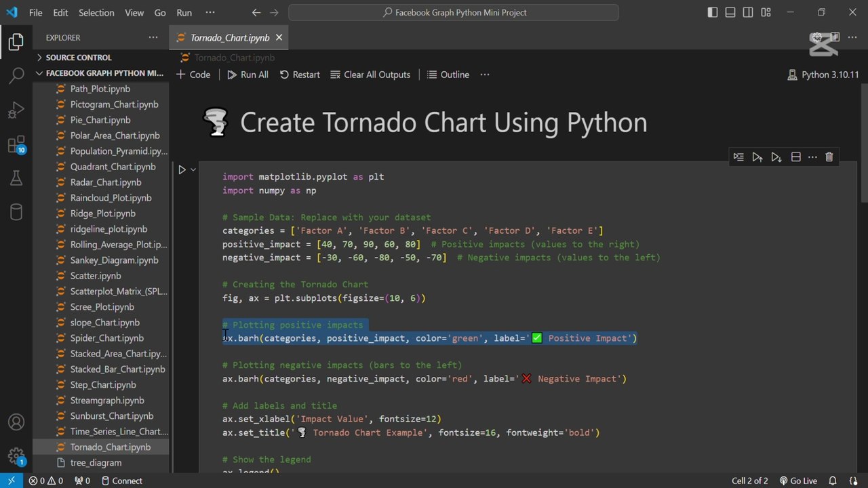Open the database cylinder view
The height and width of the screenshot is (488, 868).
pyautogui.click(x=16, y=212)
